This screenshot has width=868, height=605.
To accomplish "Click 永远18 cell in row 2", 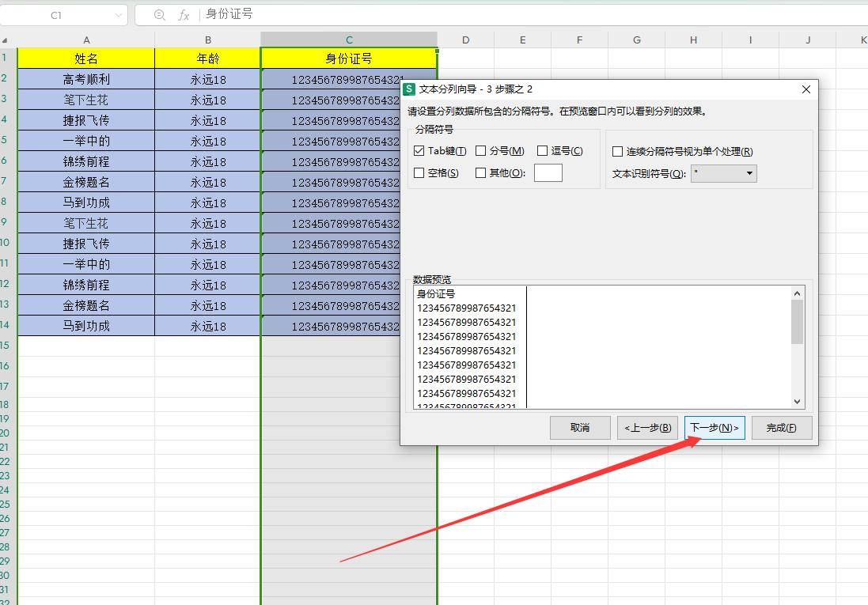I will (x=207, y=80).
